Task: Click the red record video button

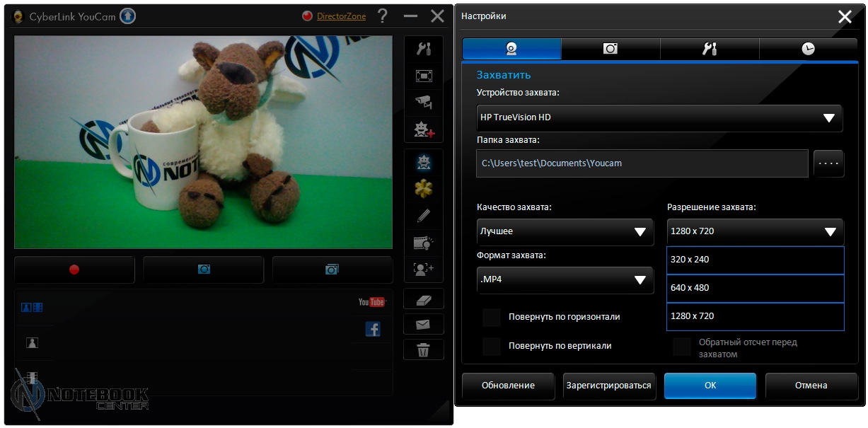Action: pyautogui.click(x=74, y=270)
